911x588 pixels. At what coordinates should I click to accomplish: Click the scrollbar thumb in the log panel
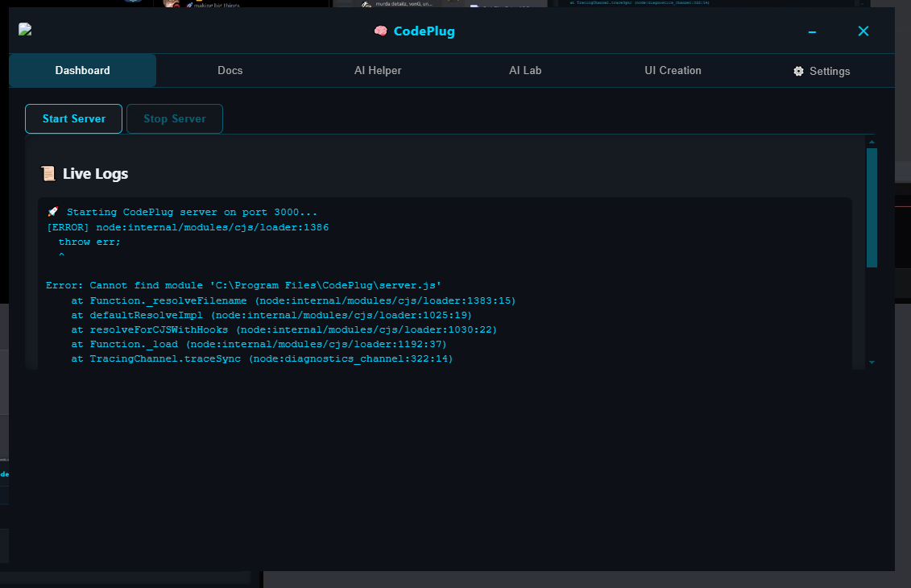click(872, 205)
